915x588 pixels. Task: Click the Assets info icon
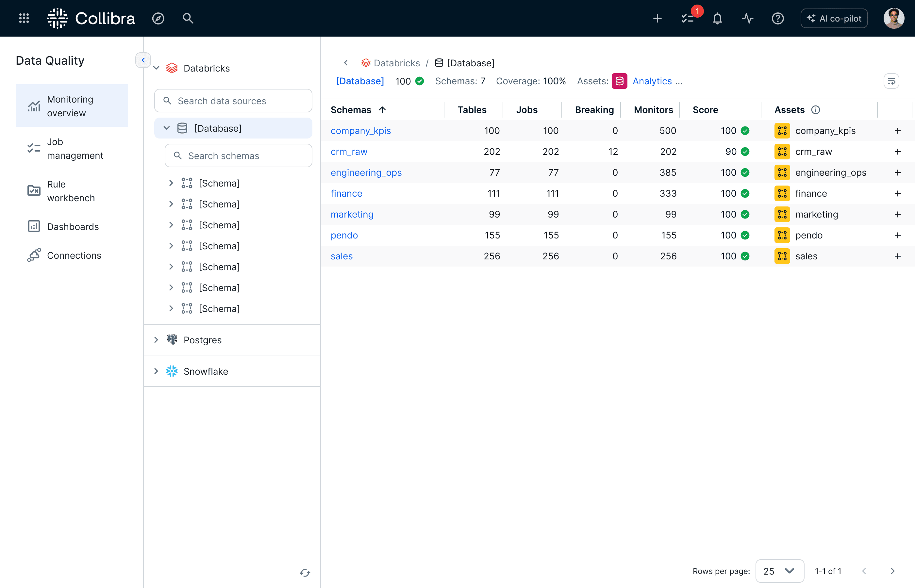816,110
